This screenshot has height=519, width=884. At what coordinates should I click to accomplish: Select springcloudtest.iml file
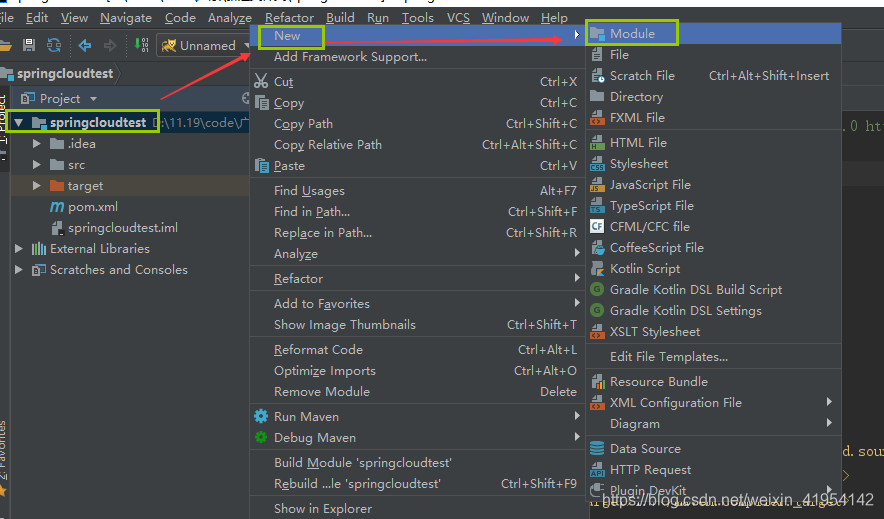point(122,228)
